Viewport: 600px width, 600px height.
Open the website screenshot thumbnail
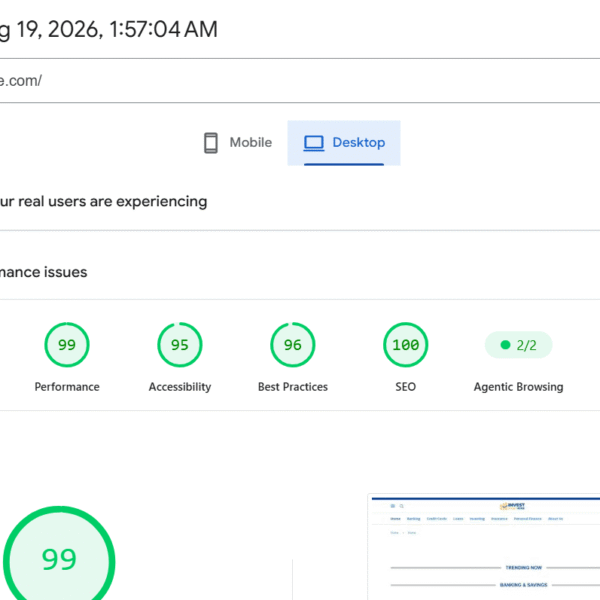click(x=484, y=547)
